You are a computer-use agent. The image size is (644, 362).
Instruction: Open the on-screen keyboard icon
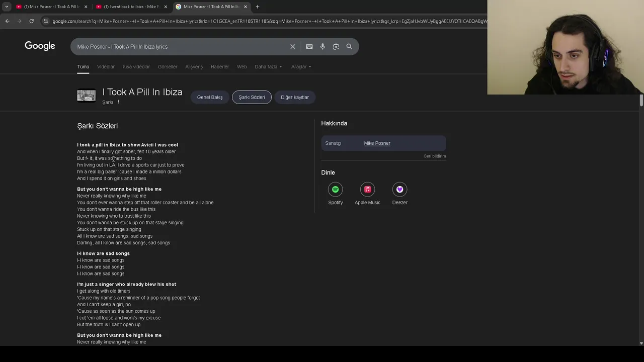309,47
